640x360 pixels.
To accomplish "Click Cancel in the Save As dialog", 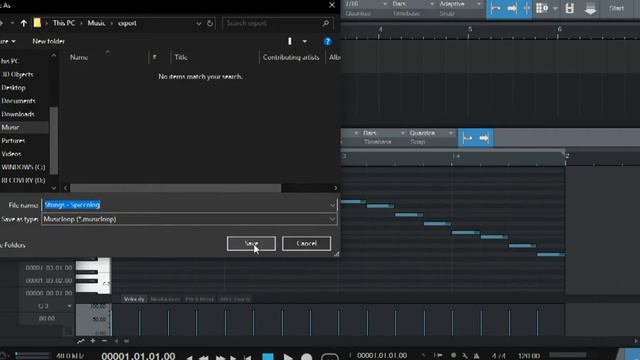I will pos(307,244).
